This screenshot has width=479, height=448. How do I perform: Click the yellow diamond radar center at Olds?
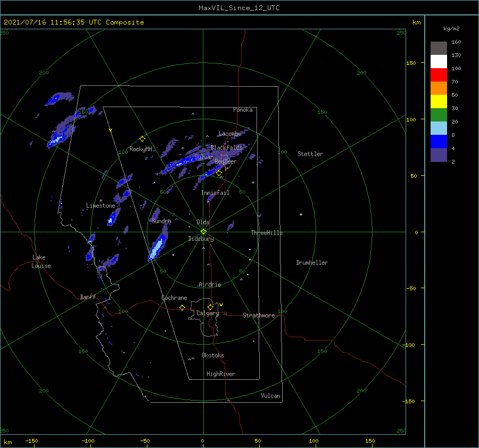tap(203, 232)
